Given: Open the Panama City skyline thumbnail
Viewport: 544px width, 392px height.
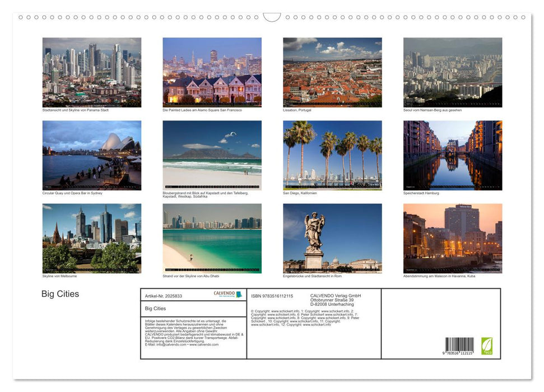Looking at the screenshot, I should pyautogui.click(x=91, y=72).
